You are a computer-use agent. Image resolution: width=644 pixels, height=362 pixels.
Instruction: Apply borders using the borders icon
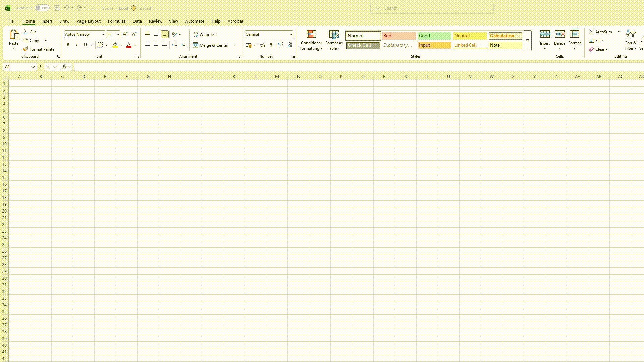pyautogui.click(x=100, y=45)
